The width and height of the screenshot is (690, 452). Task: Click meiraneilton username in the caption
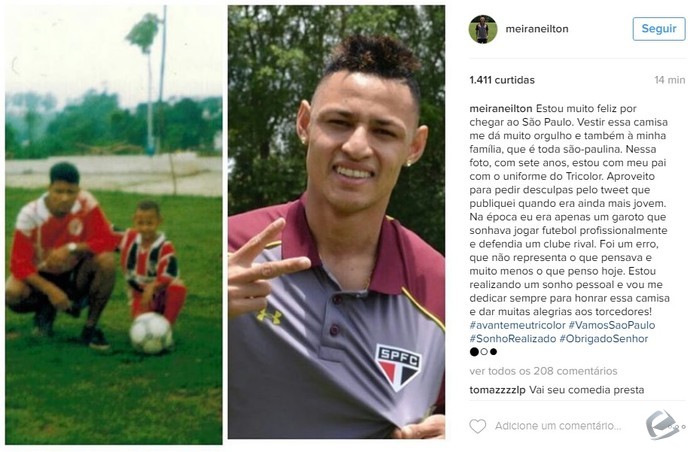[x=501, y=108]
